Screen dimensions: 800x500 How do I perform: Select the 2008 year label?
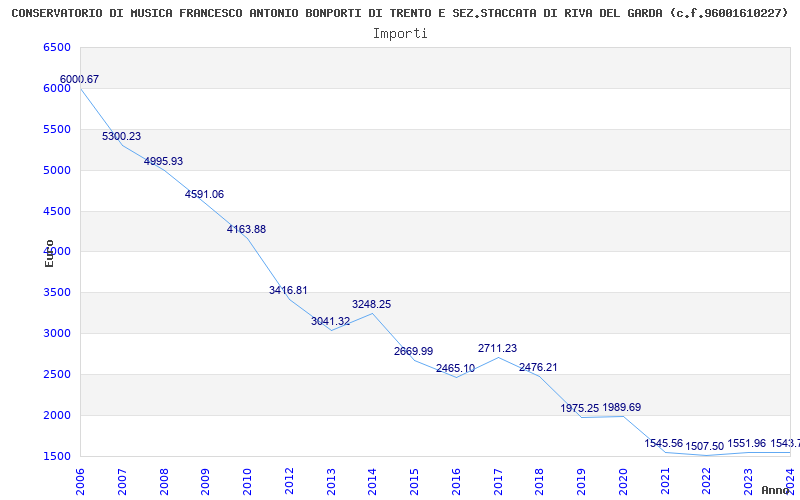tap(164, 482)
